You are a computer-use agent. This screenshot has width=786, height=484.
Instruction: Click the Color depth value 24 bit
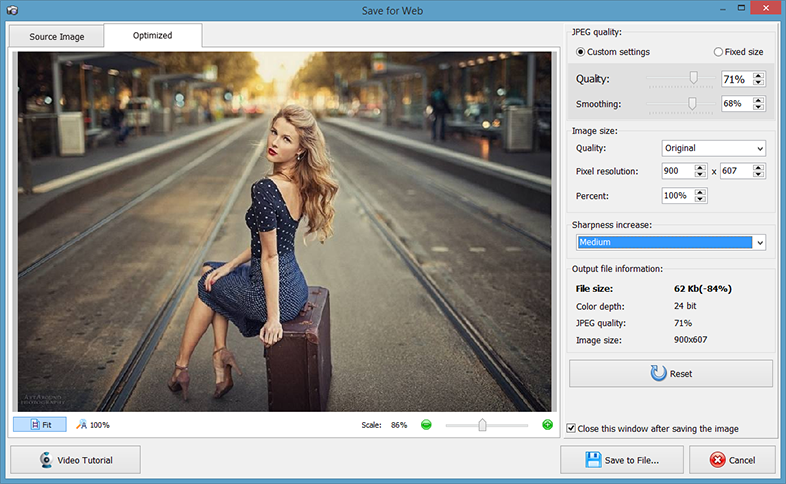coord(685,306)
